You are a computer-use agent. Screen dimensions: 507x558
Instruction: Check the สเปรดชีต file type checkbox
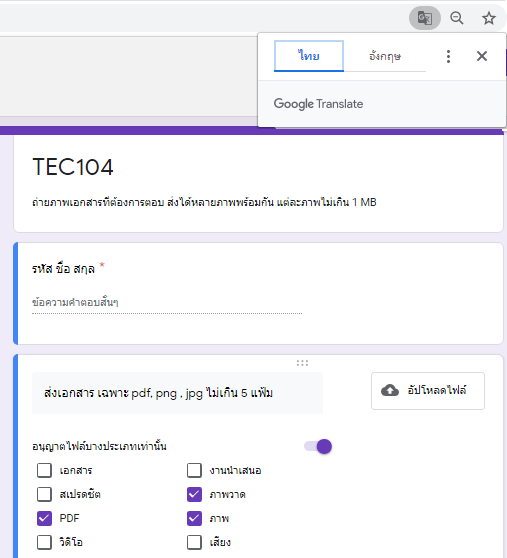tap(44, 494)
